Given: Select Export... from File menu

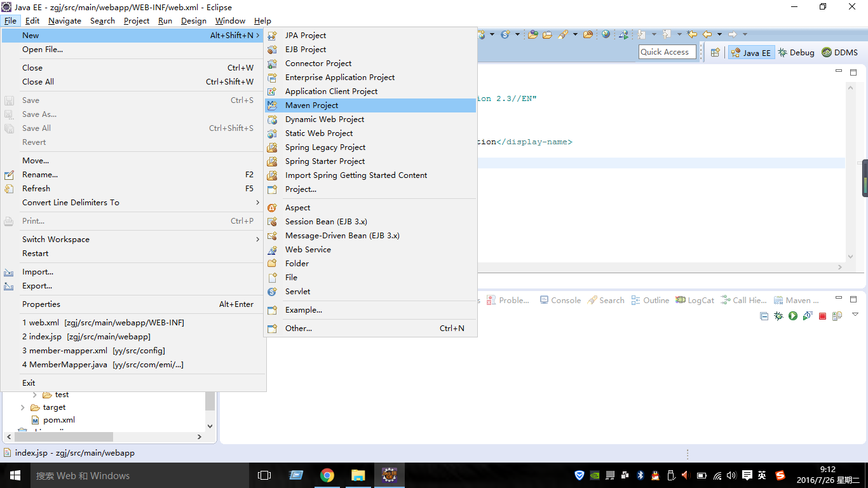Looking at the screenshot, I should tap(133, 286).
